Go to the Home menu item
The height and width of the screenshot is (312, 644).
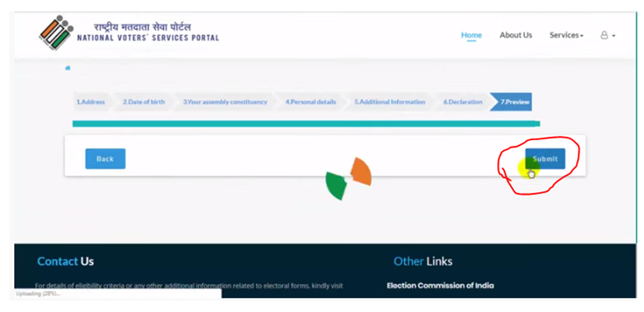pyautogui.click(x=471, y=35)
